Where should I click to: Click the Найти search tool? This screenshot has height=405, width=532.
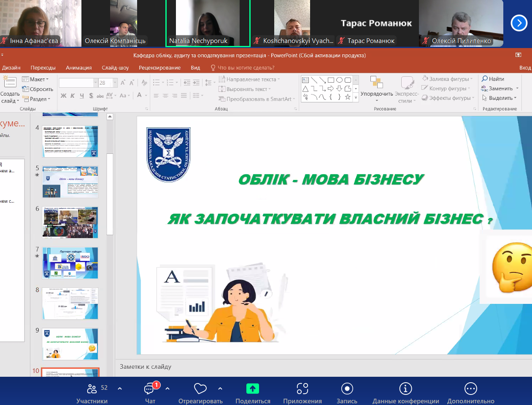(x=493, y=79)
